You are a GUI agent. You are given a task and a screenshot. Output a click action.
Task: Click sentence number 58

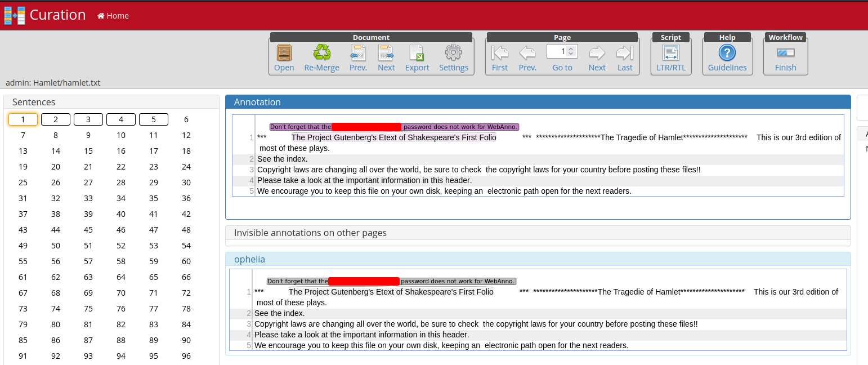click(x=121, y=261)
